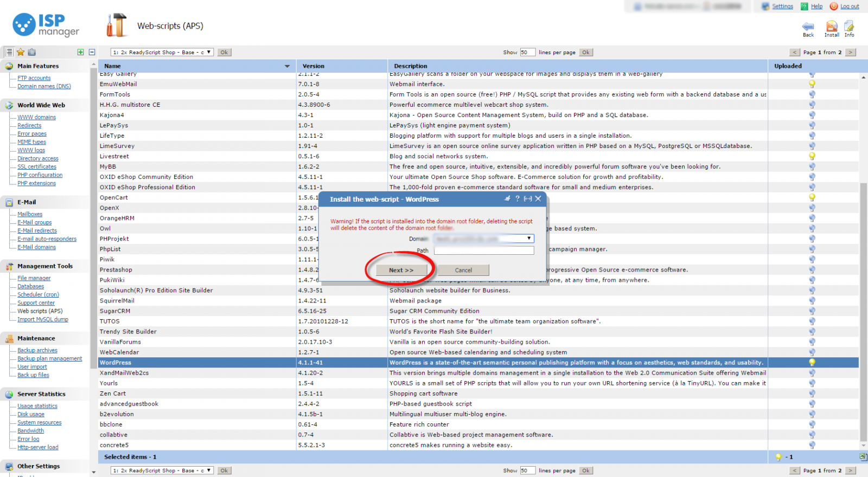Click the grey bulb in the concrete5 row
Screen dimensions: 868x477
pyautogui.click(x=812, y=445)
